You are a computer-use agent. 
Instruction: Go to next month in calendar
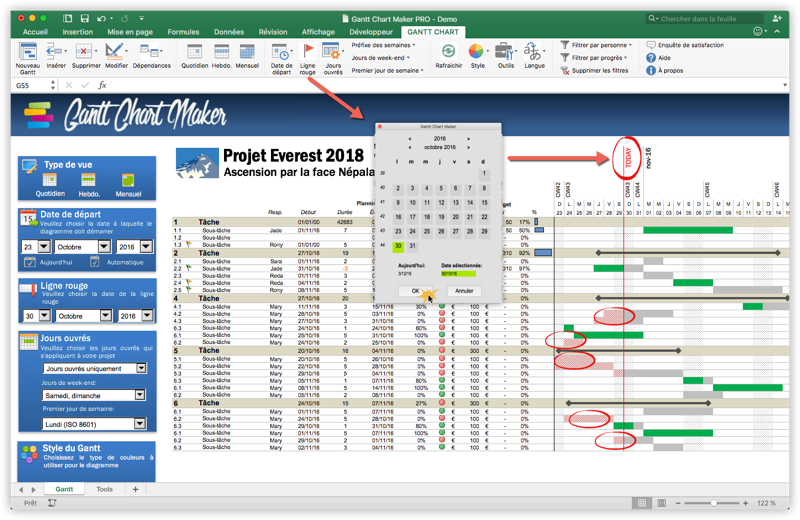tap(468, 147)
